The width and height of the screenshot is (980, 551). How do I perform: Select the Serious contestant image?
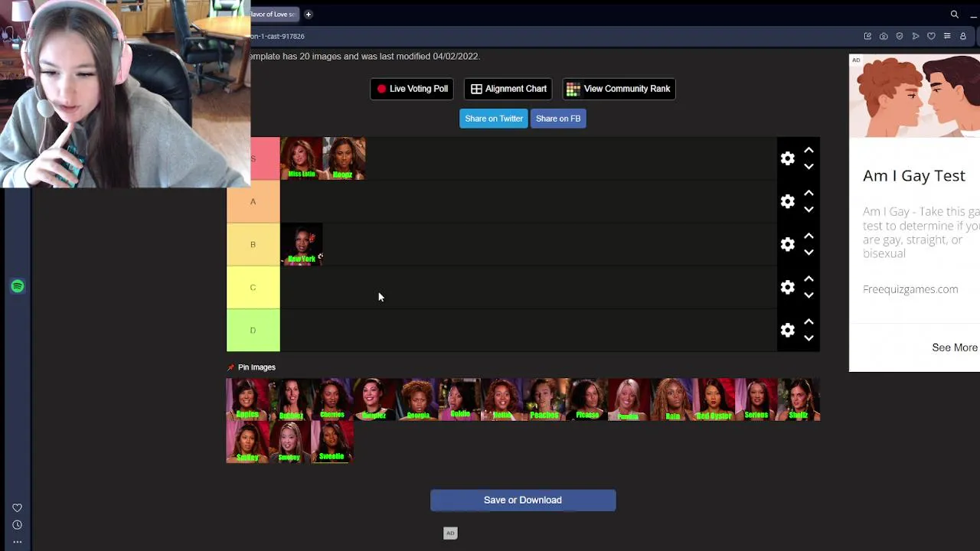(x=756, y=399)
